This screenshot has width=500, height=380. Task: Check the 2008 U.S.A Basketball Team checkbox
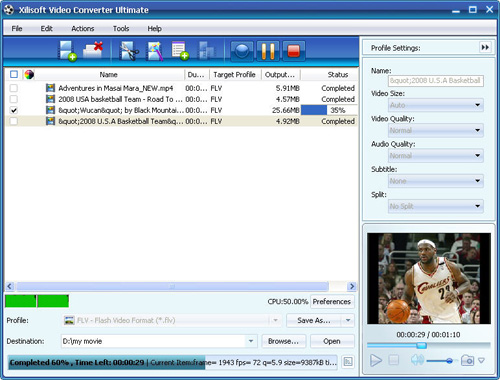pyautogui.click(x=14, y=121)
